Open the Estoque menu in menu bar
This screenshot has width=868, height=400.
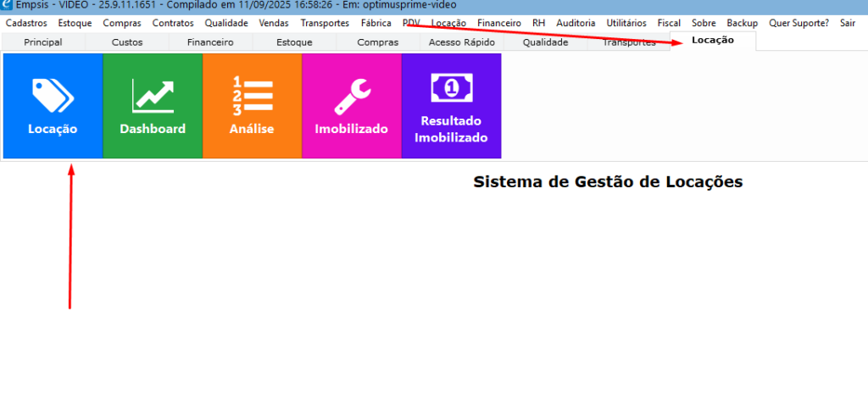click(x=75, y=23)
